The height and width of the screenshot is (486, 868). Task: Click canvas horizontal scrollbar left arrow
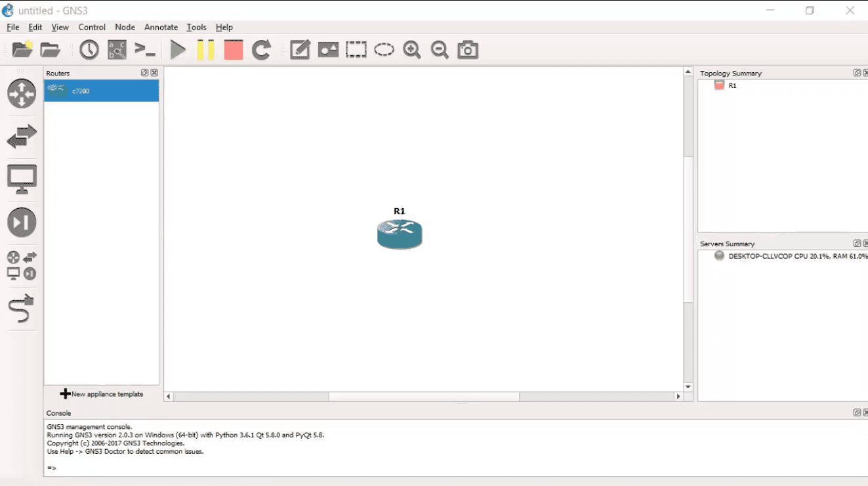(x=169, y=397)
